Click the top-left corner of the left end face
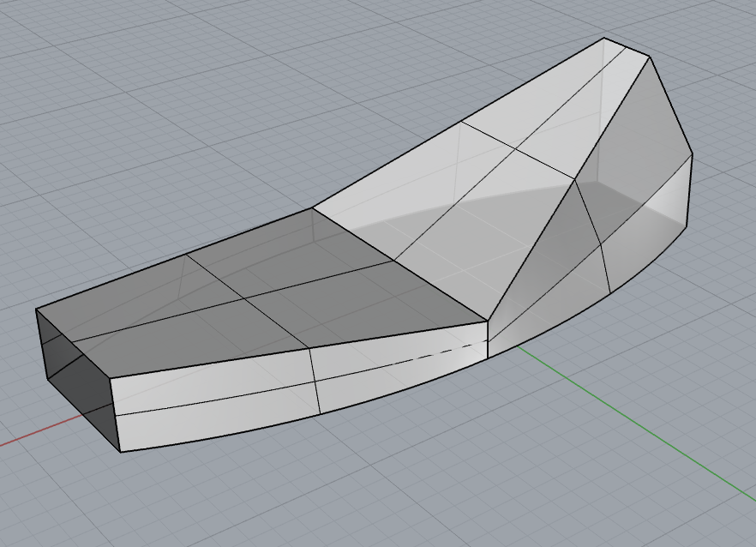The image size is (756, 547). [36, 310]
